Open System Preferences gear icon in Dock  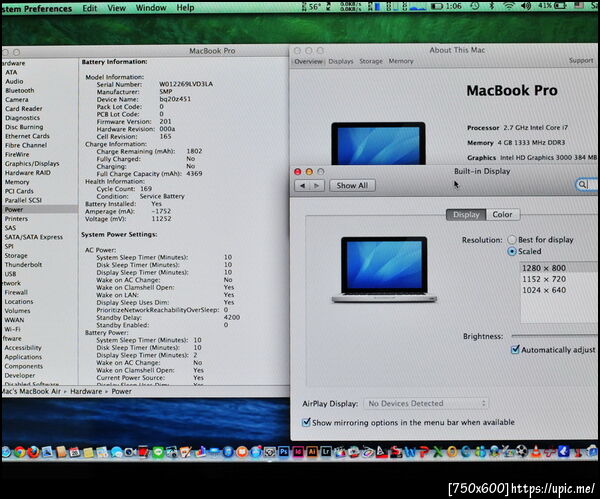coord(270,452)
